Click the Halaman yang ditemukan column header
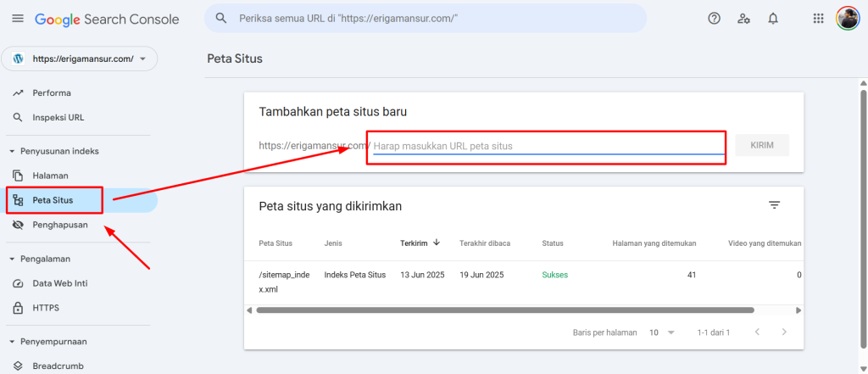 click(x=654, y=243)
